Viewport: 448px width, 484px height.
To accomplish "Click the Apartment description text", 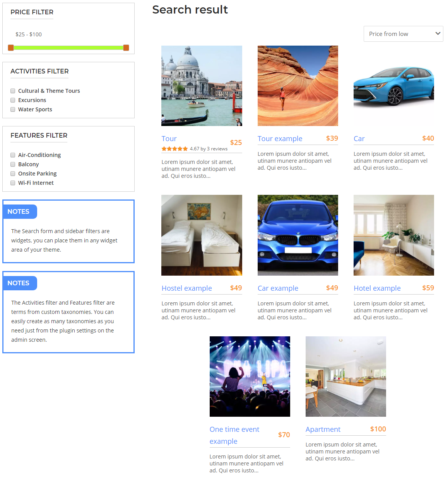I will (342, 452).
